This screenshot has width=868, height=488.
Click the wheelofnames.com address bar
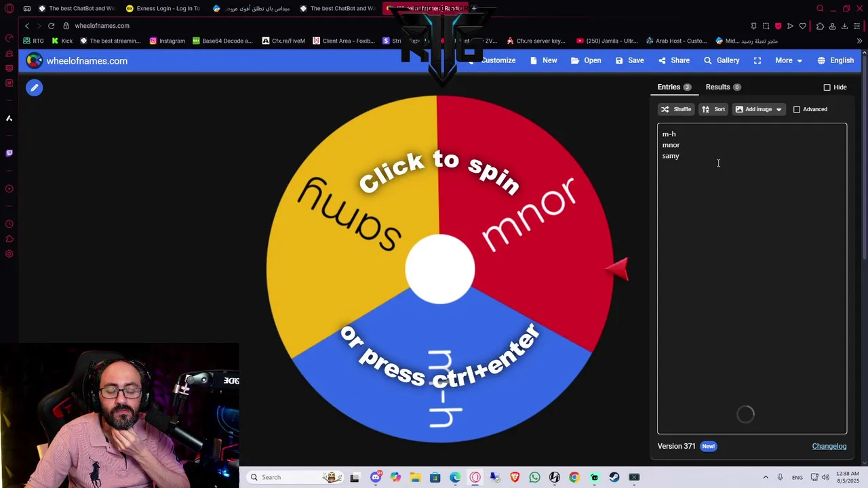pyautogui.click(x=102, y=26)
